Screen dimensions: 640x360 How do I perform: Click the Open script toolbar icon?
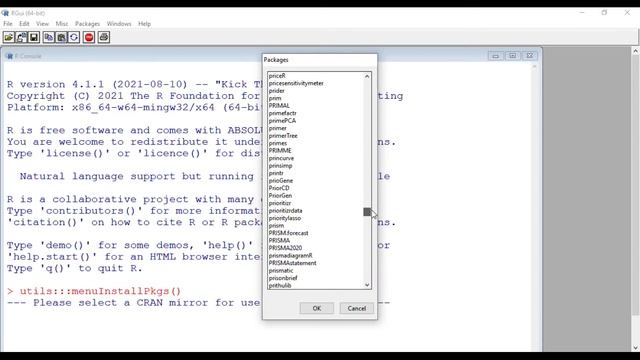click(x=9, y=38)
